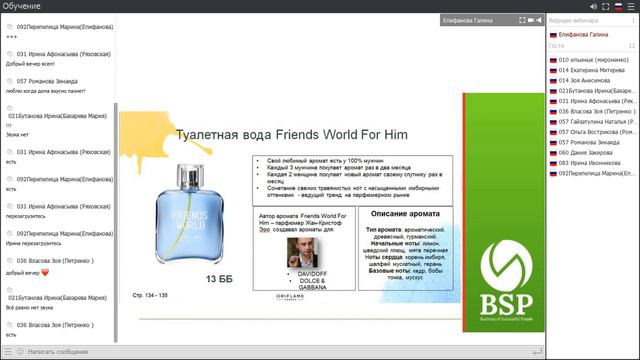
Task: Select guest 036 Власова Зоя in guest list
Action: click(593, 111)
